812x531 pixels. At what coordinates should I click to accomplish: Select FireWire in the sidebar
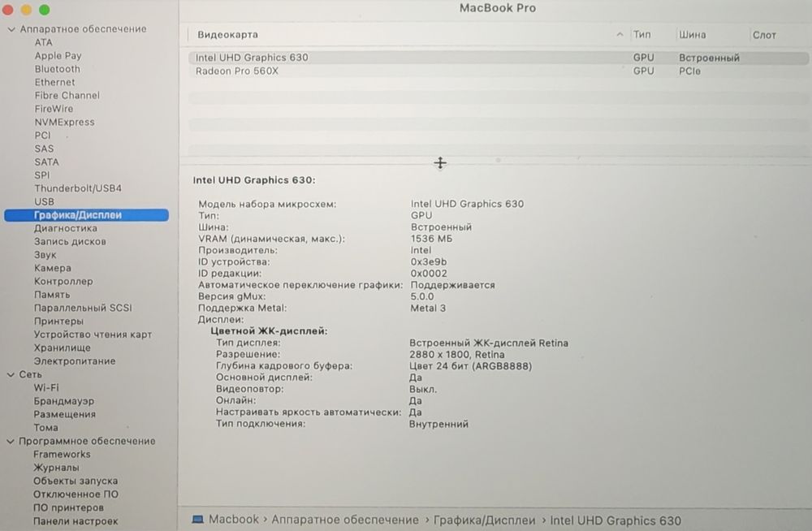(x=54, y=110)
